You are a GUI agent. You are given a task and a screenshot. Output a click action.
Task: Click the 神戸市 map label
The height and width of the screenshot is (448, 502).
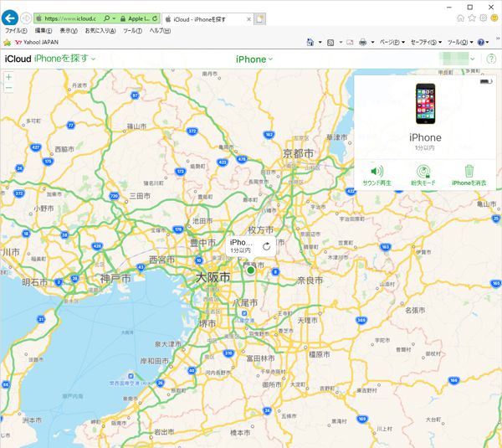coord(115,279)
